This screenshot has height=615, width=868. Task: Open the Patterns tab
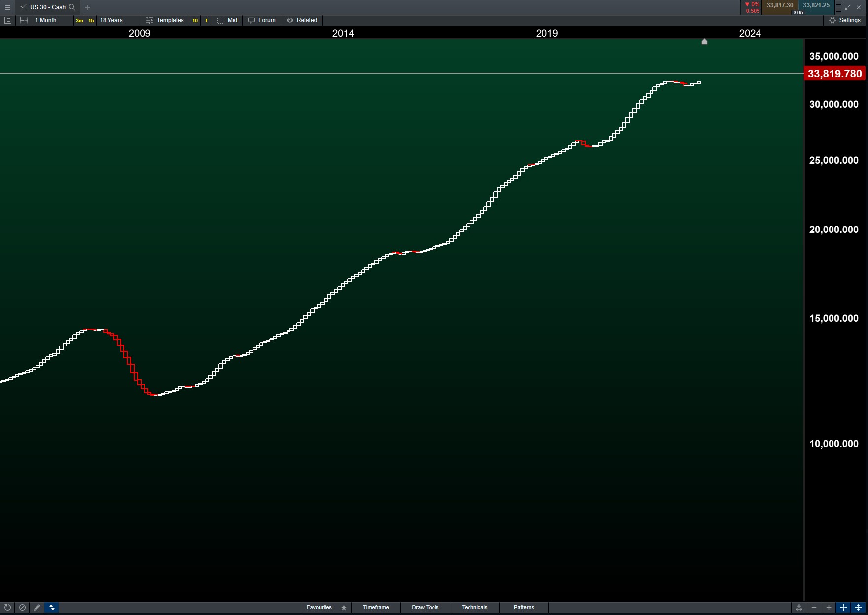524,608
